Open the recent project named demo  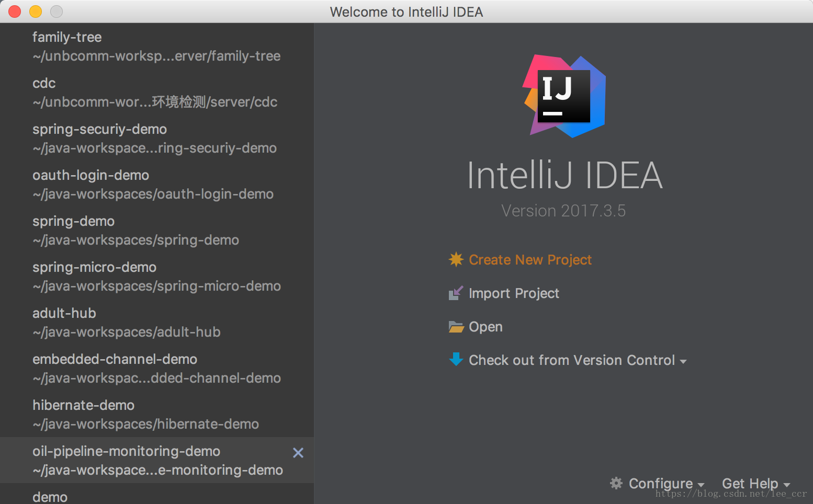click(x=157, y=494)
